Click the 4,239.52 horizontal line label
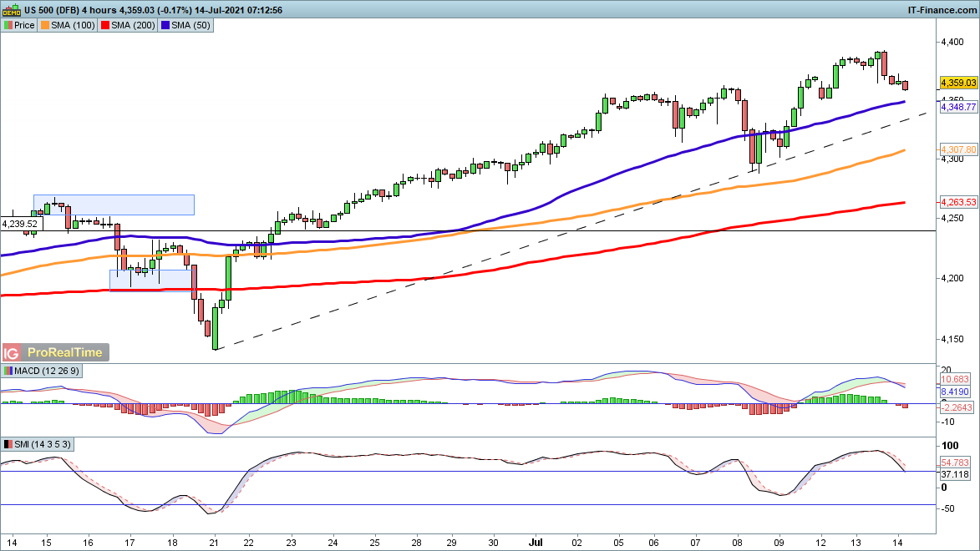The image size is (980, 551). pos(20,225)
